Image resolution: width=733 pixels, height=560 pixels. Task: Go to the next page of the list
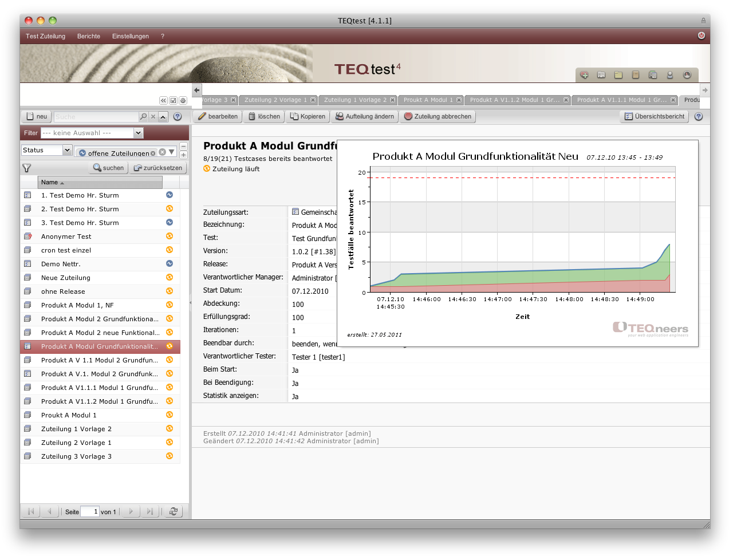(131, 511)
